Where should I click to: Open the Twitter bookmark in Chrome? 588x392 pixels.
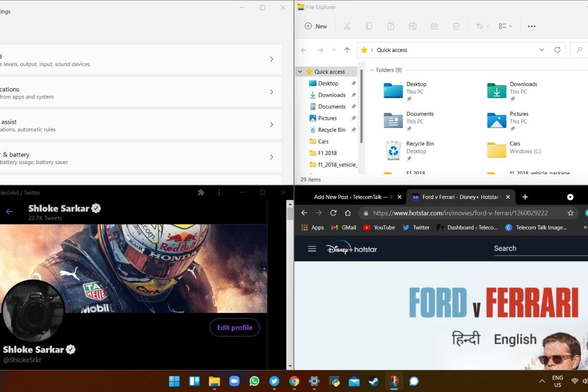pyautogui.click(x=416, y=227)
